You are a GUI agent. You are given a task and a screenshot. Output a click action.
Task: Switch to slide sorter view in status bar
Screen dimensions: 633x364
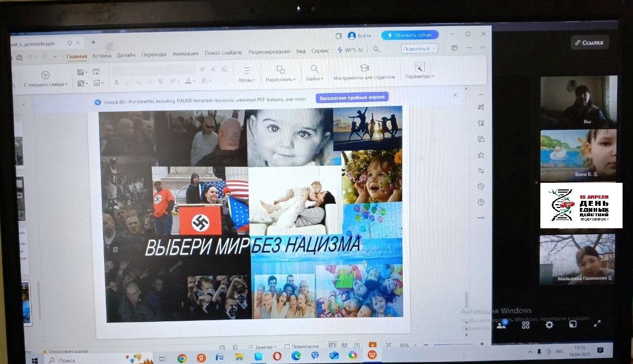(344, 345)
